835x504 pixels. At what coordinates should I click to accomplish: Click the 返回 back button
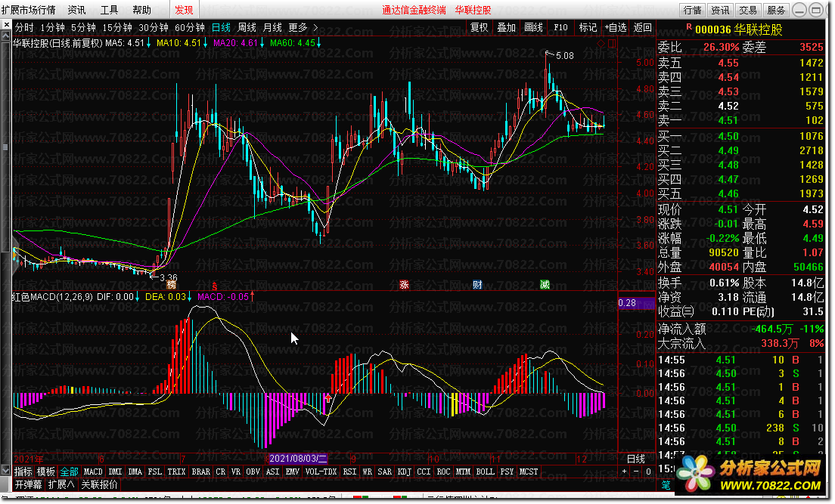642,28
